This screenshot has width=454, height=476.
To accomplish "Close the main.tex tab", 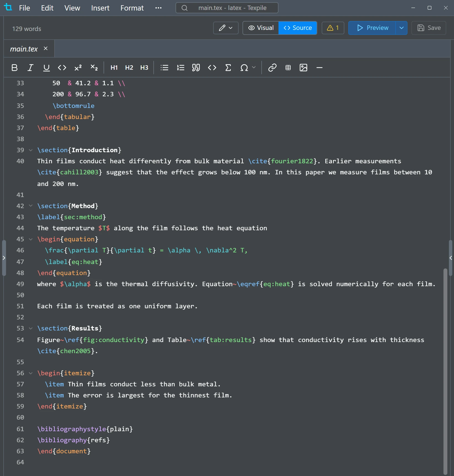I will click(x=46, y=48).
